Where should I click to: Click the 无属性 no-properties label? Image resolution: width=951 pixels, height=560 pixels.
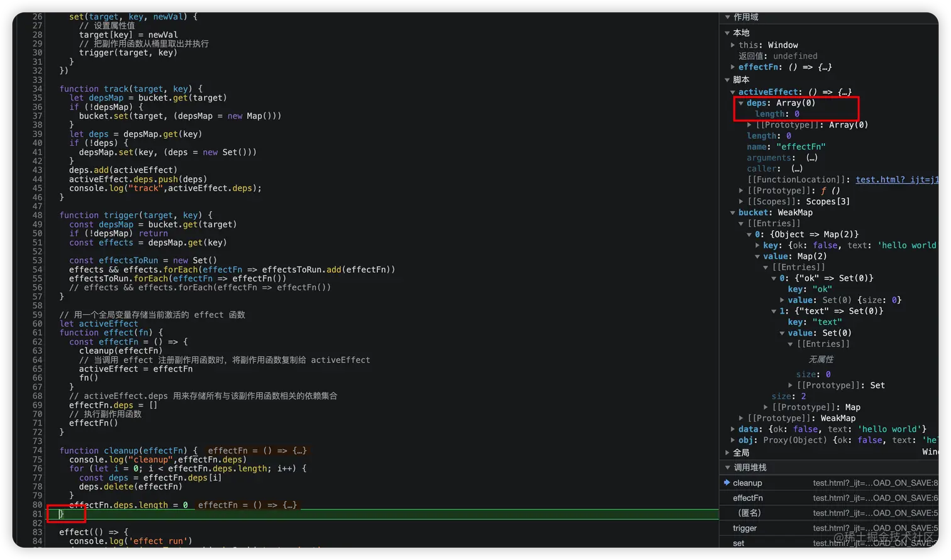[x=821, y=360]
